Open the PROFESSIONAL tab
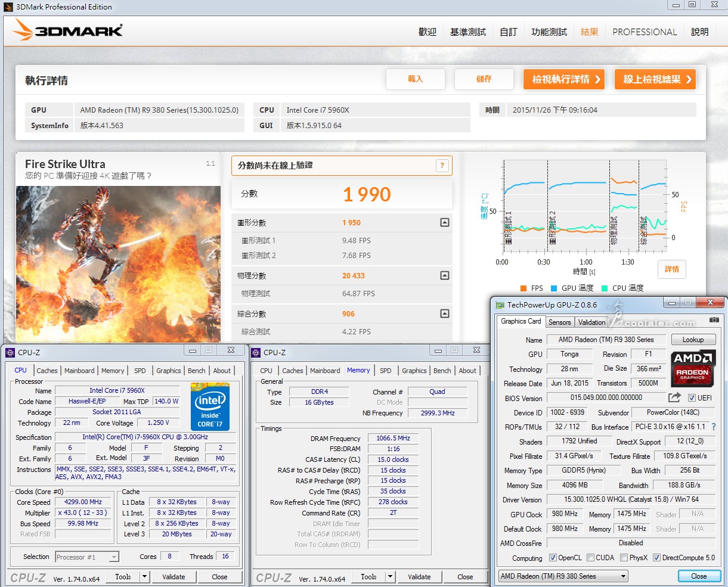The height and width of the screenshot is (587, 728). click(645, 32)
